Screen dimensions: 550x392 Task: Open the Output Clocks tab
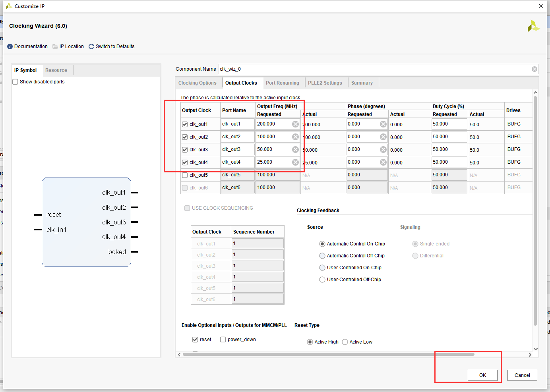[241, 83]
